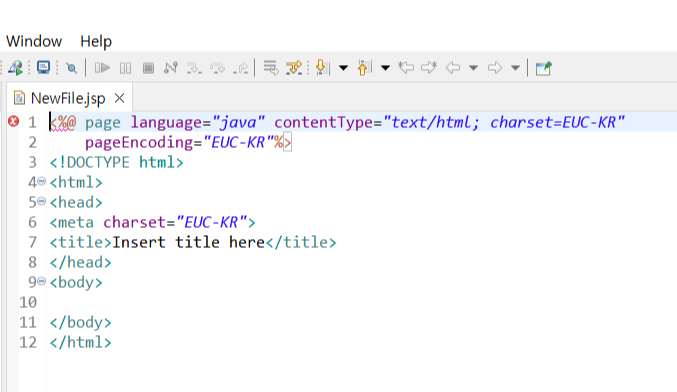This screenshot has width=677, height=392.
Task: Click the Resume debug icon
Action: tap(102, 68)
